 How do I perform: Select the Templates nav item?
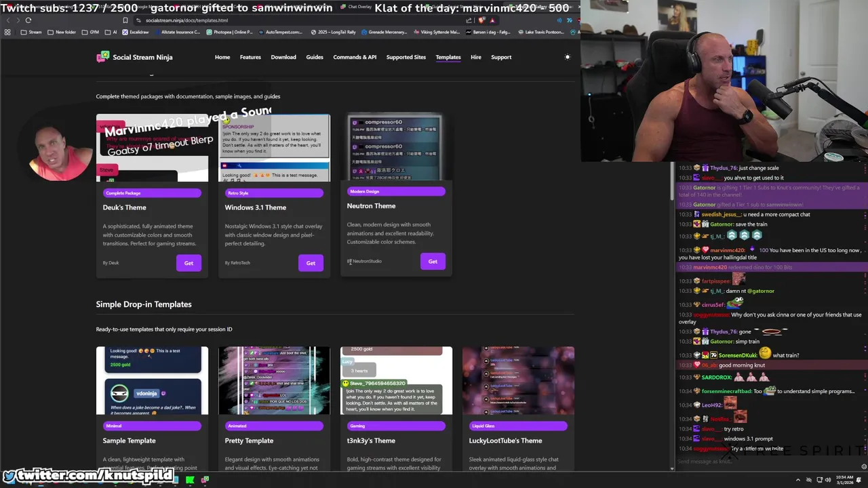448,57
